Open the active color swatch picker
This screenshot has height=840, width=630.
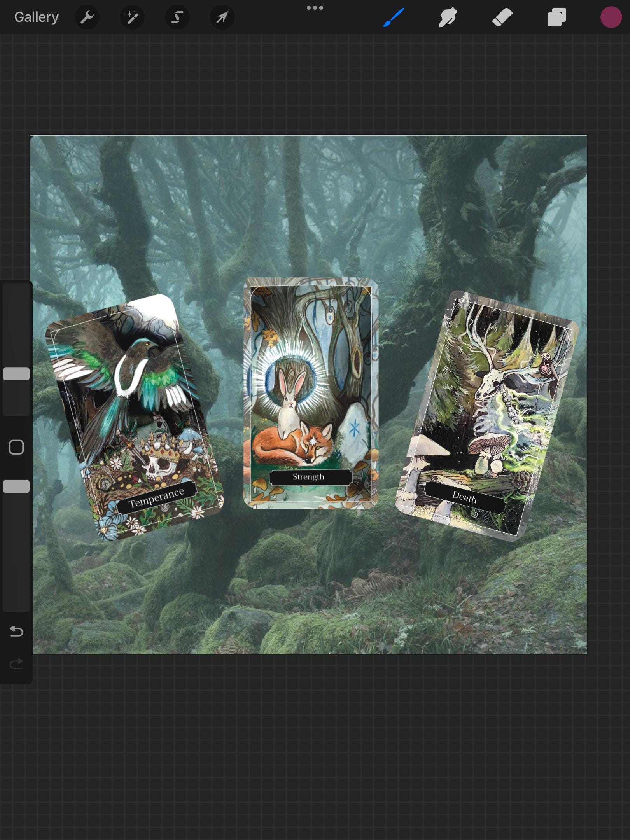[x=611, y=17]
